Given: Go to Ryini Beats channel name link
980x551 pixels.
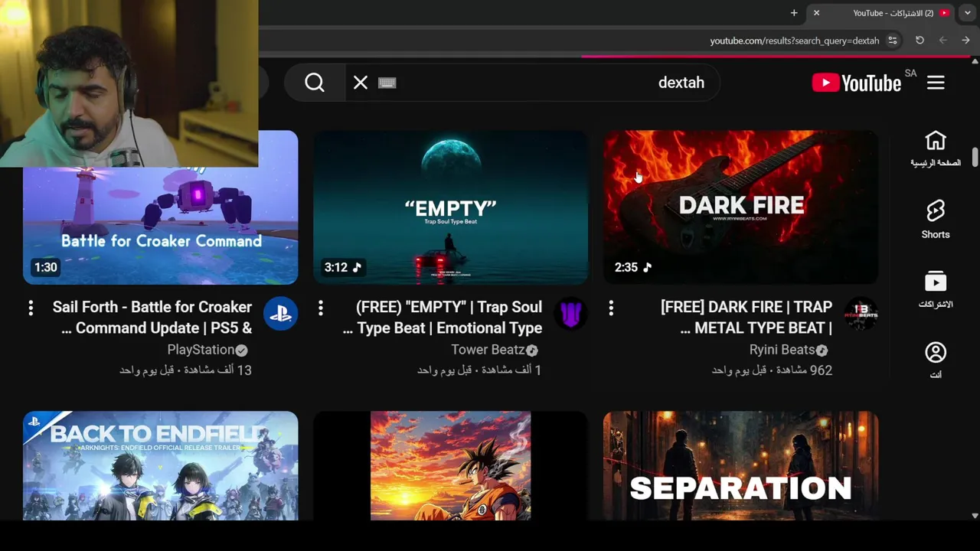Looking at the screenshot, I should [782, 350].
